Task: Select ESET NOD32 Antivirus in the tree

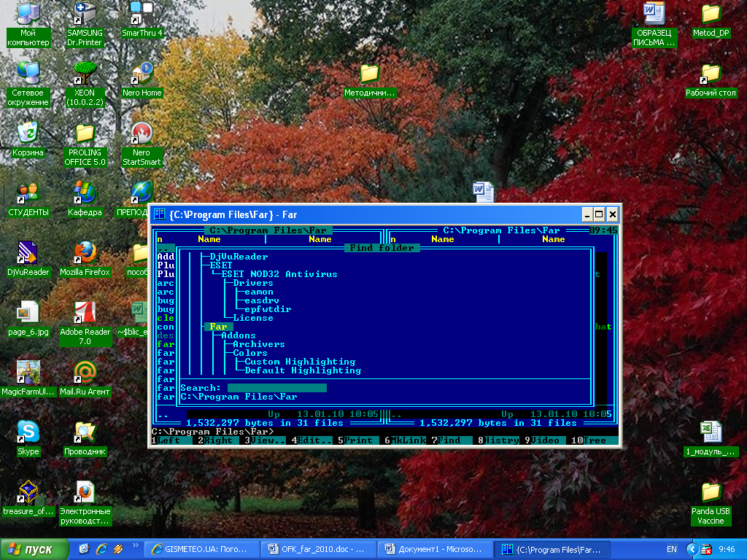Action: [x=279, y=274]
